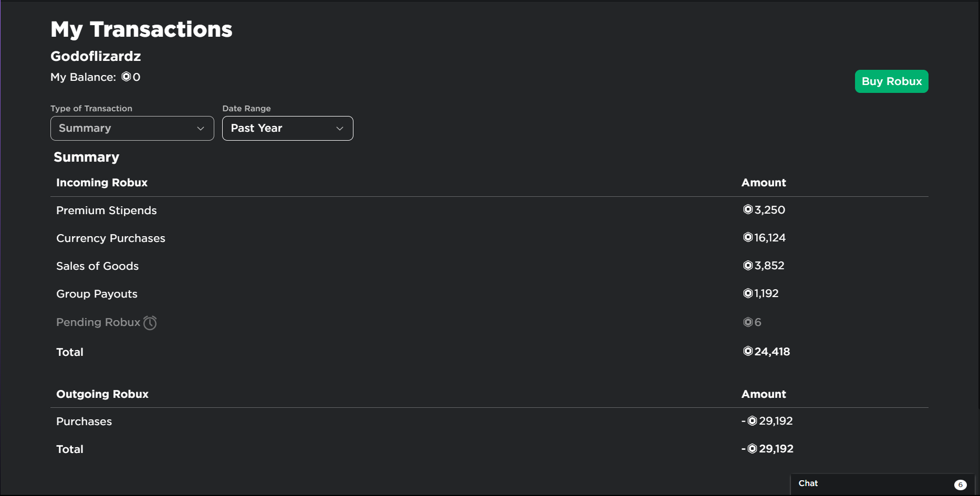Open the Chat panel
This screenshot has height=496, width=980.
pyautogui.click(x=840, y=483)
